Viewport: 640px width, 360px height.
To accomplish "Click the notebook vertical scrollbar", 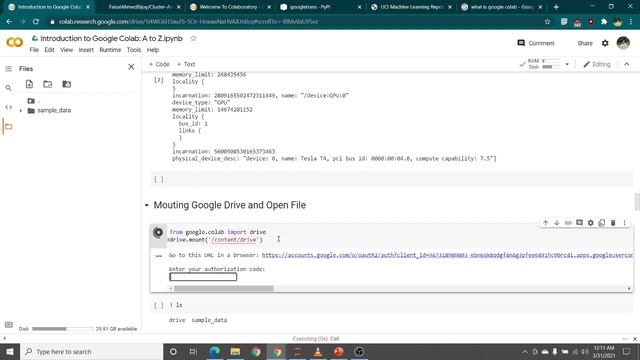I will point(637,202).
